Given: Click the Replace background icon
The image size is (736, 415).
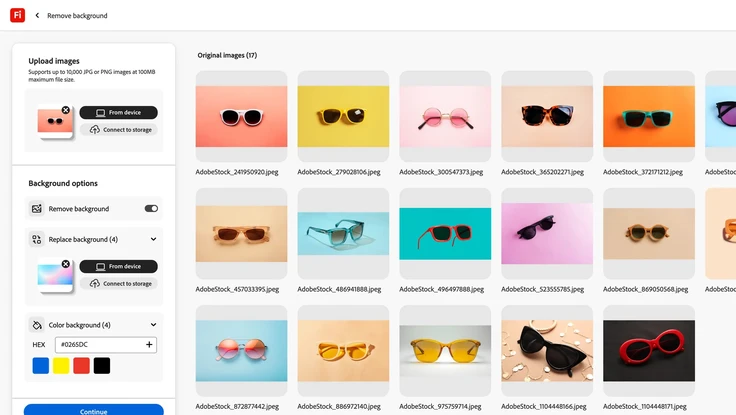Looking at the screenshot, I should pyautogui.click(x=37, y=240).
